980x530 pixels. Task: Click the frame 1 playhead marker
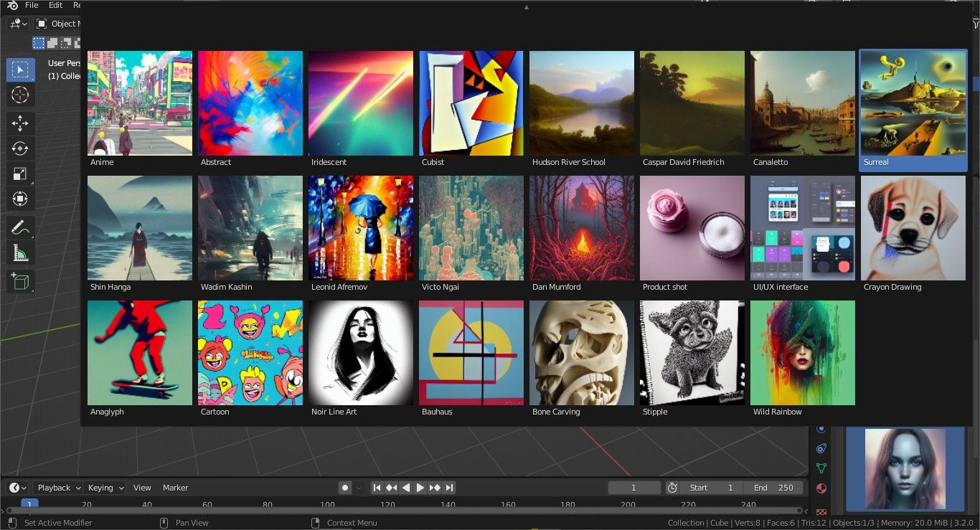29,504
